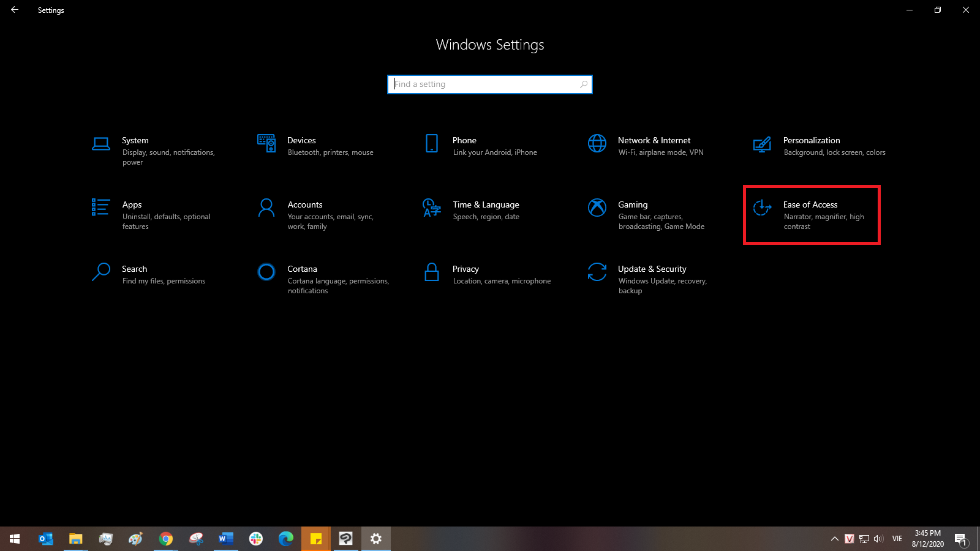Image resolution: width=980 pixels, height=551 pixels.
Task: Open Network & Internet globe icon
Action: coord(597,143)
